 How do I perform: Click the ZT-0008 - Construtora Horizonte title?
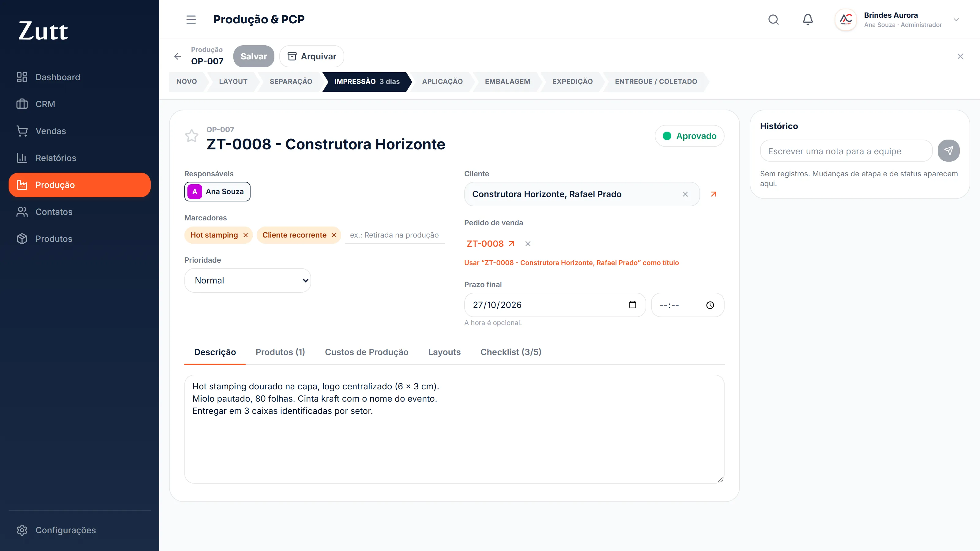tap(326, 144)
